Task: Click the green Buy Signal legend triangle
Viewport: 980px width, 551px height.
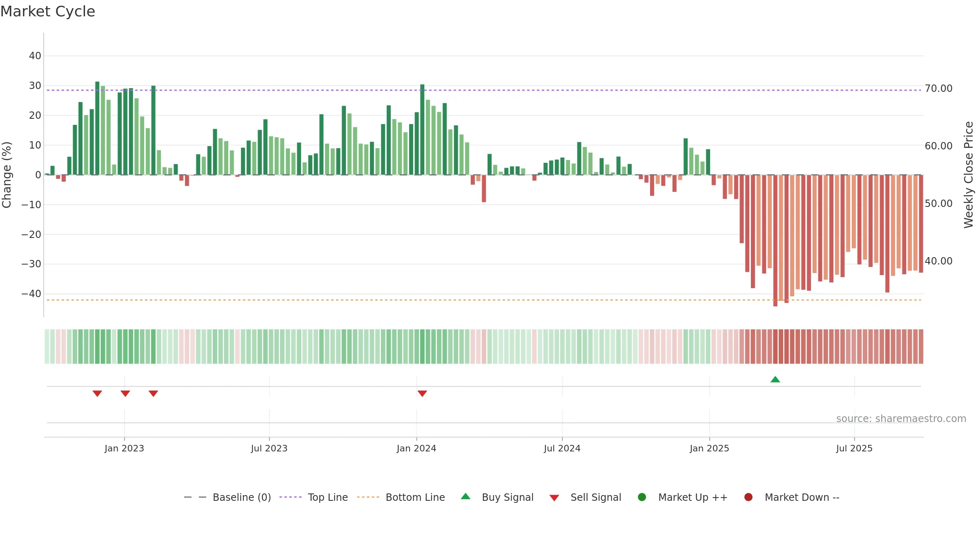Action: [465, 496]
